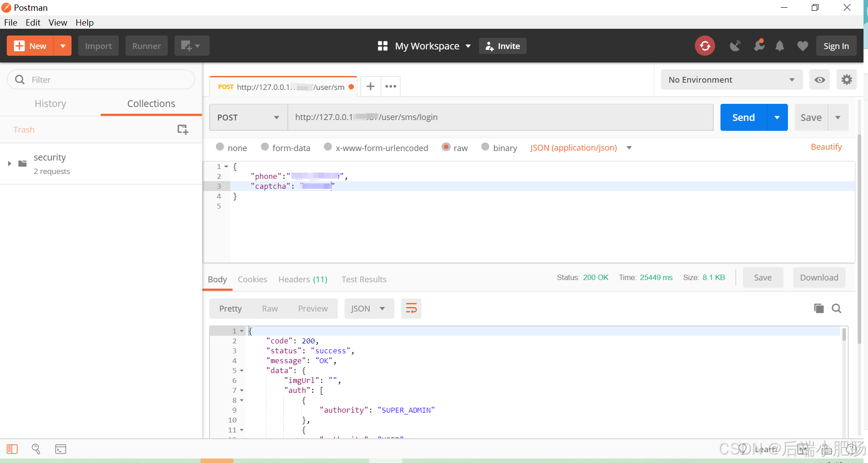Expand the security collection
The height and width of the screenshot is (463, 868).
9,164
